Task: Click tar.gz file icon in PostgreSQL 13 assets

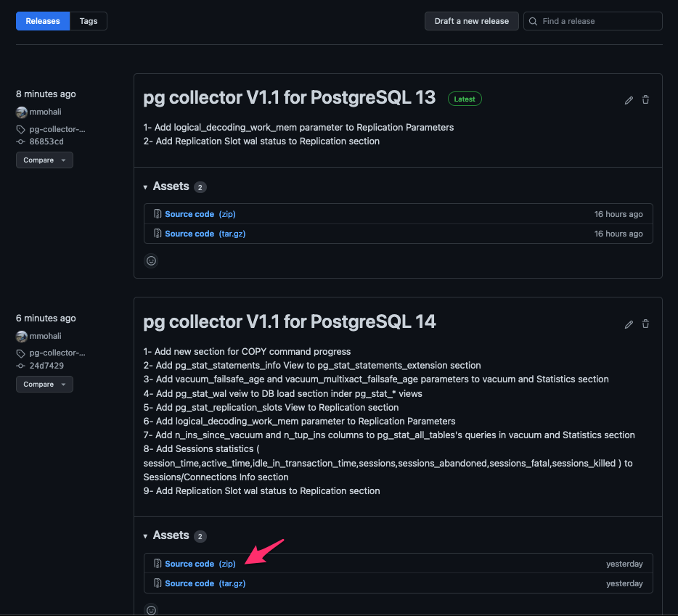Action: (x=158, y=234)
